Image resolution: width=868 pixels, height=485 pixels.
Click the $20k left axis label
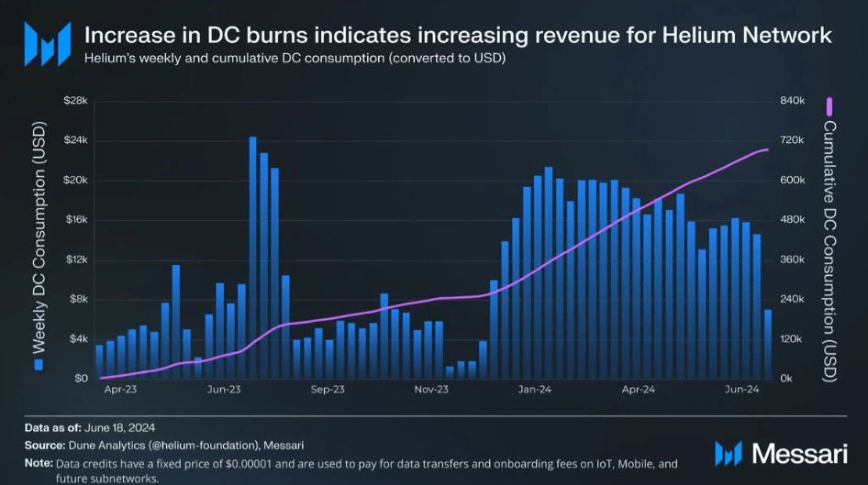tap(76, 181)
